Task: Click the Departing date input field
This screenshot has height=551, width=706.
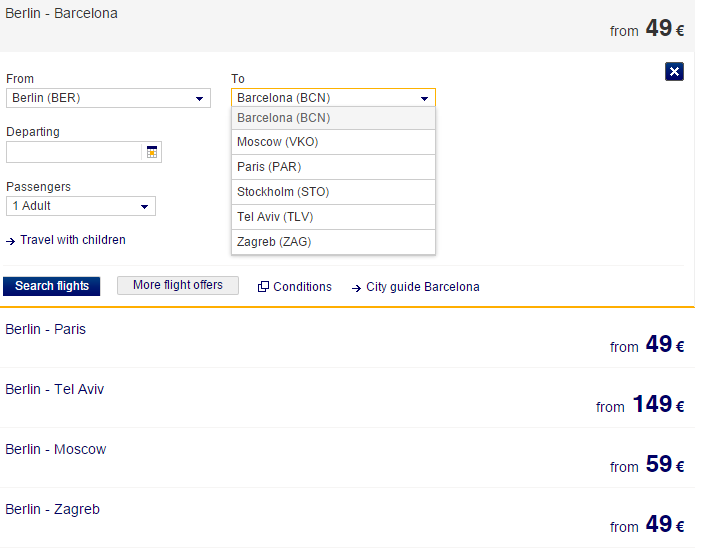Action: pyautogui.click(x=75, y=152)
